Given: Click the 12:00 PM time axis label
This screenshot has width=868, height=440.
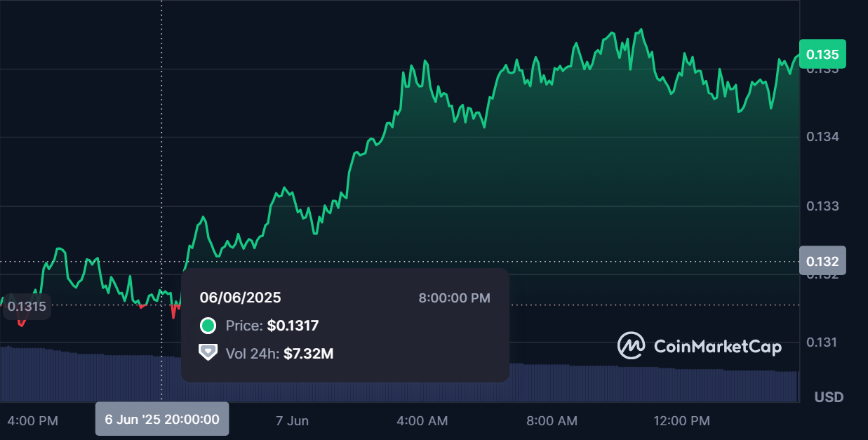Looking at the screenshot, I should click(x=681, y=421).
